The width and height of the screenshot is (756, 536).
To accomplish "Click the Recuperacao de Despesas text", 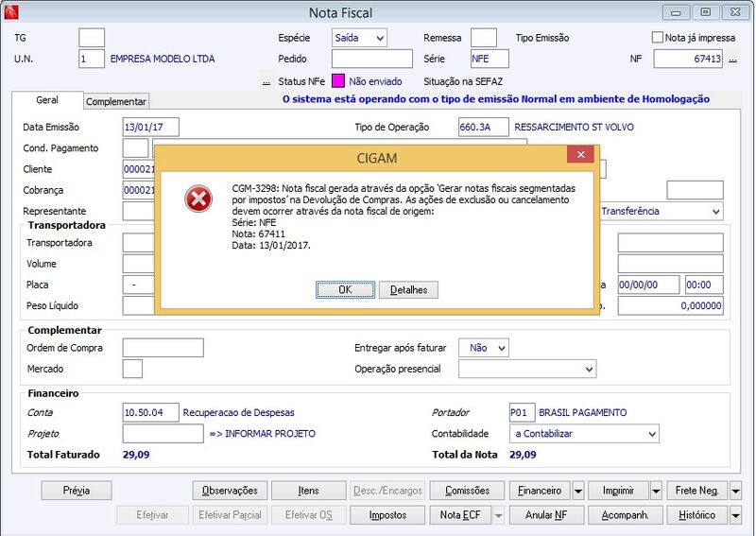I will click(x=238, y=413).
